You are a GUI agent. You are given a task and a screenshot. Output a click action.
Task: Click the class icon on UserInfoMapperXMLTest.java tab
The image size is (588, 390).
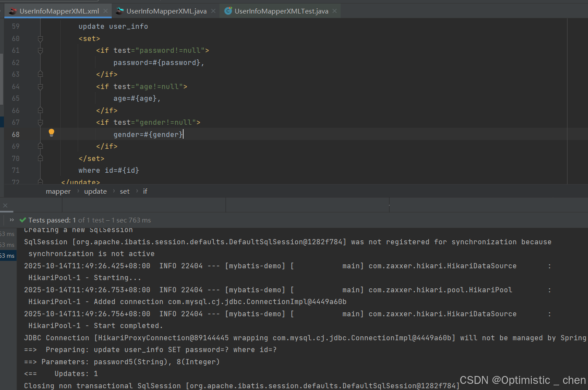tap(228, 11)
